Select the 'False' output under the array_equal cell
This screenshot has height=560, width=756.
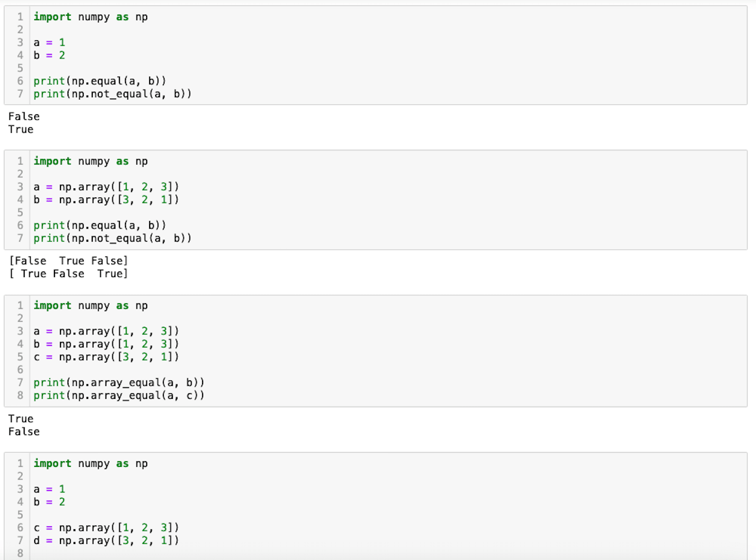pyautogui.click(x=24, y=432)
